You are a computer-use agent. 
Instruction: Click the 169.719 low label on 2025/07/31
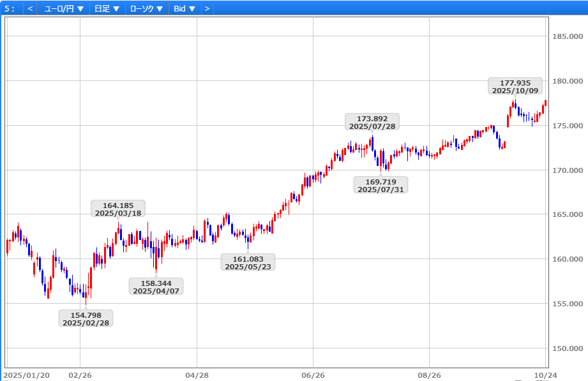coord(381,185)
